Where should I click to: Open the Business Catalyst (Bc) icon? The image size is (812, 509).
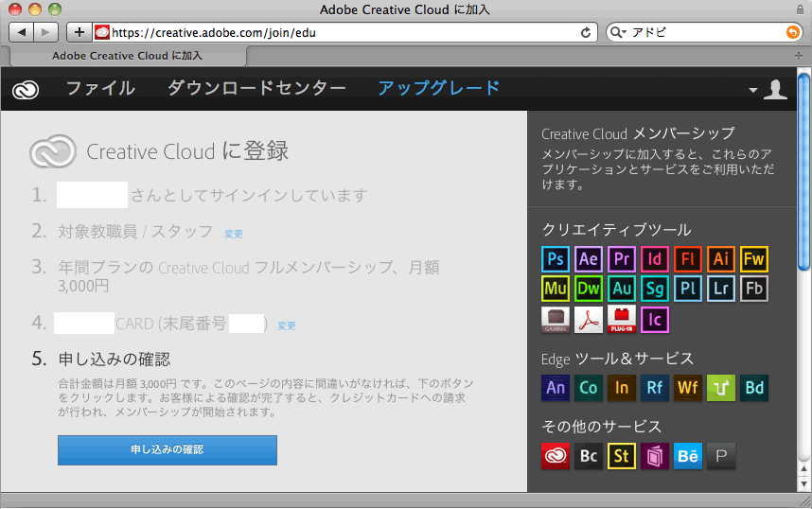click(x=589, y=456)
